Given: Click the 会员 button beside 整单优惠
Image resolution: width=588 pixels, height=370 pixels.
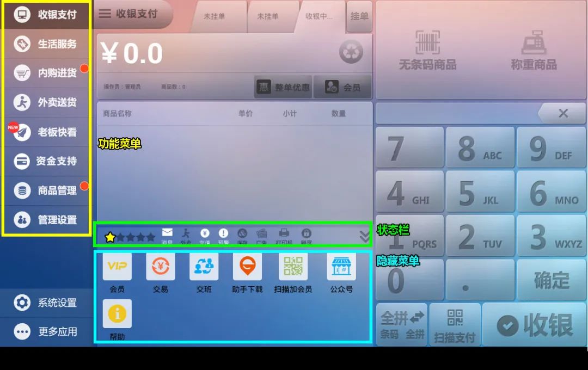Looking at the screenshot, I should point(342,87).
